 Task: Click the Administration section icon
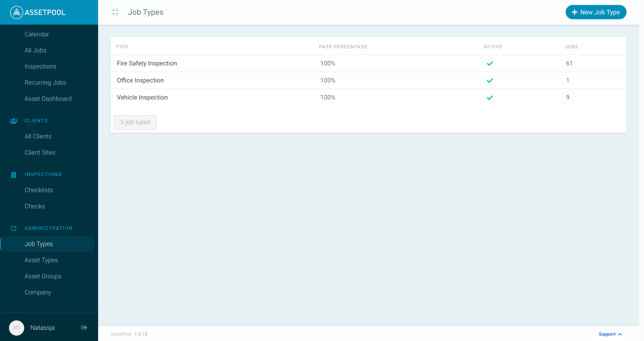(13, 228)
